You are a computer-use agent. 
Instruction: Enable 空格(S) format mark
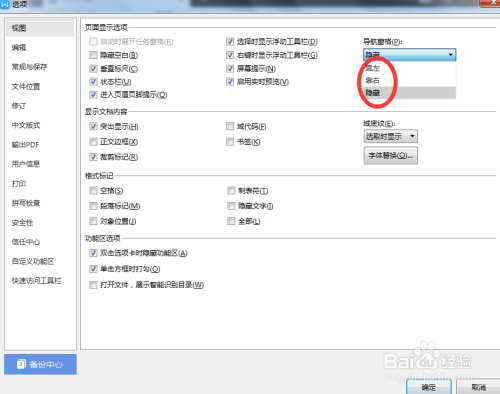[x=93, y=191]
